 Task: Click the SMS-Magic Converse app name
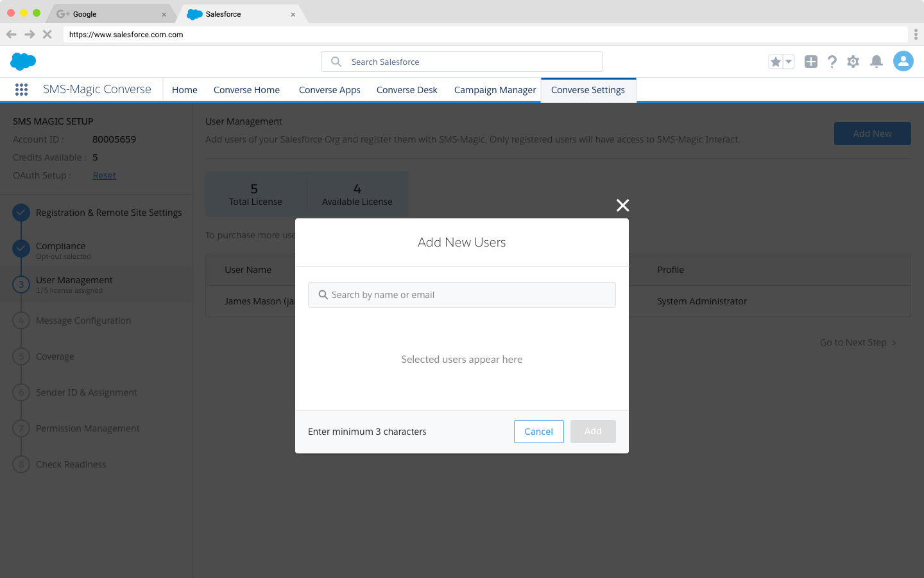click(97, 89)
